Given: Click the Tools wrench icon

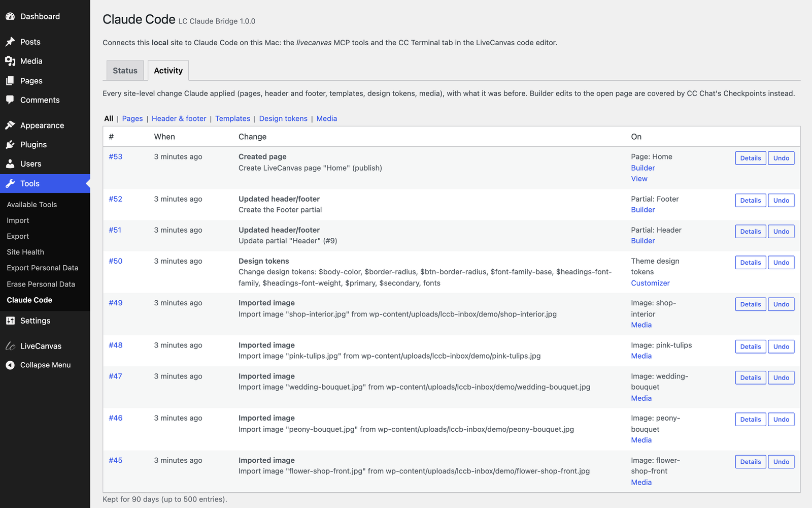Looking at the screenshot, I should point(10,183).
